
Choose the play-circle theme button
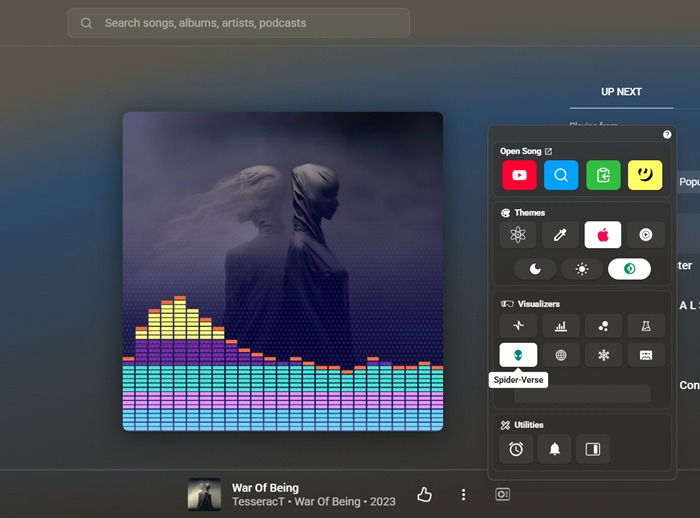pos(646,235)
